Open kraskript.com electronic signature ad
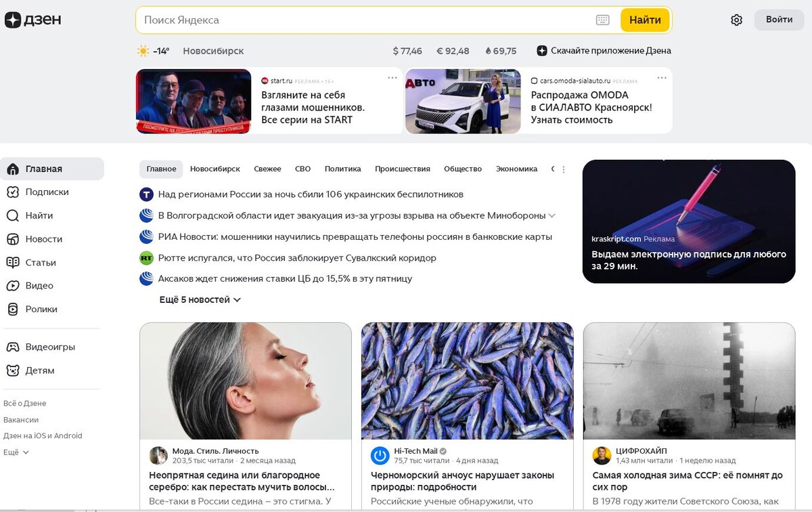The width and height of the screenshot is (812, 512). [689, 221]
